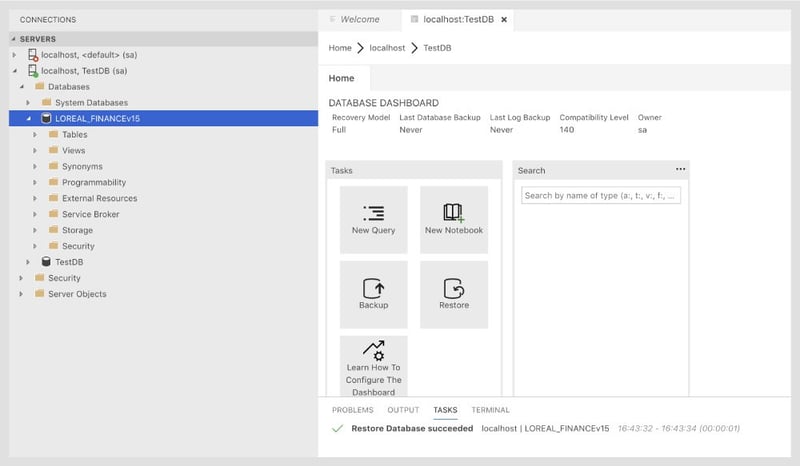Open the PROBLEMS panel tab
800x466 pixels.
353,410
